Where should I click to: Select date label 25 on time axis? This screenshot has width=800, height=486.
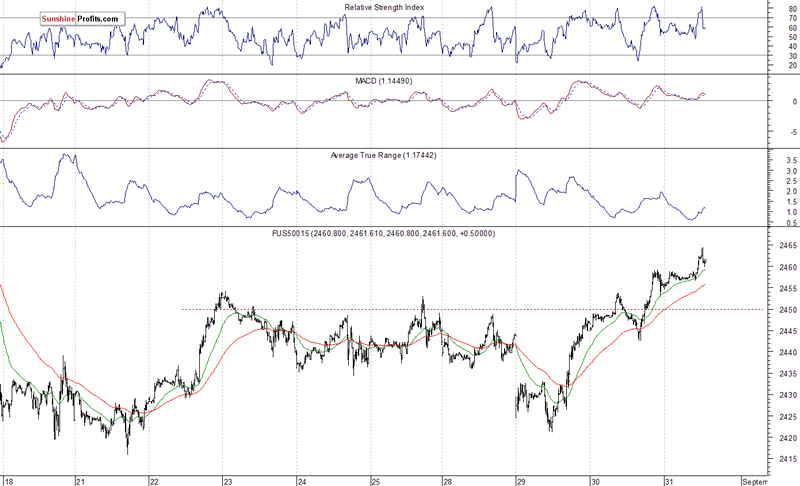click(374, 479)
